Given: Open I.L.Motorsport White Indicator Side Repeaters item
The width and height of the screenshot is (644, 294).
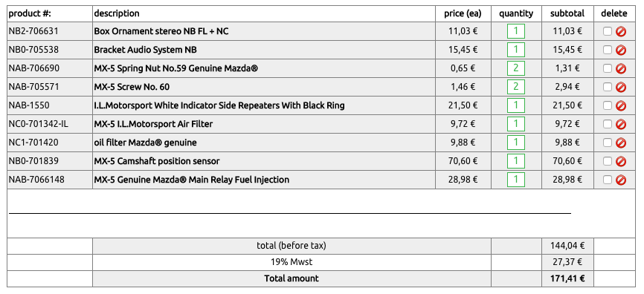Looking at the screenshot, I should [219, 105].
